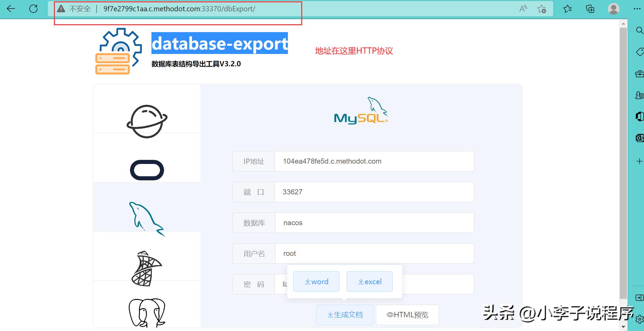Click the database-export title heading
644x331 pixels.
220,43
